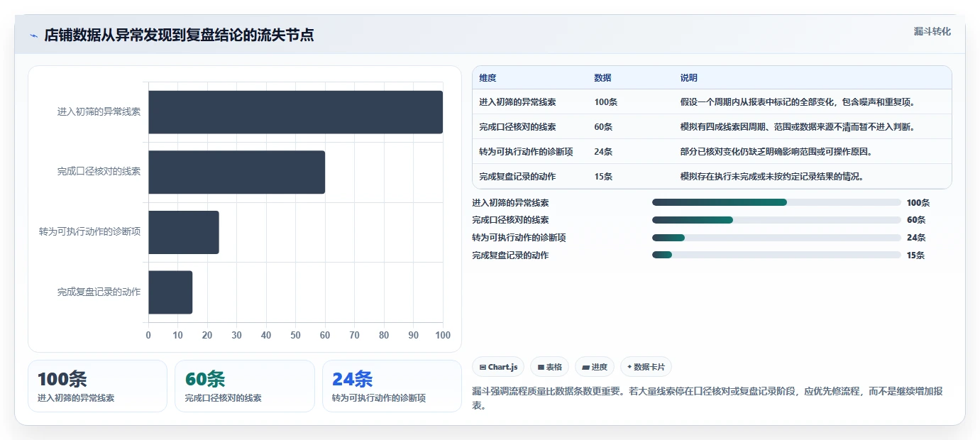Viewport: 980px width, 440px height.
Task: Click the 60条 value beside progress bar
Action: (x=916, y=220)
